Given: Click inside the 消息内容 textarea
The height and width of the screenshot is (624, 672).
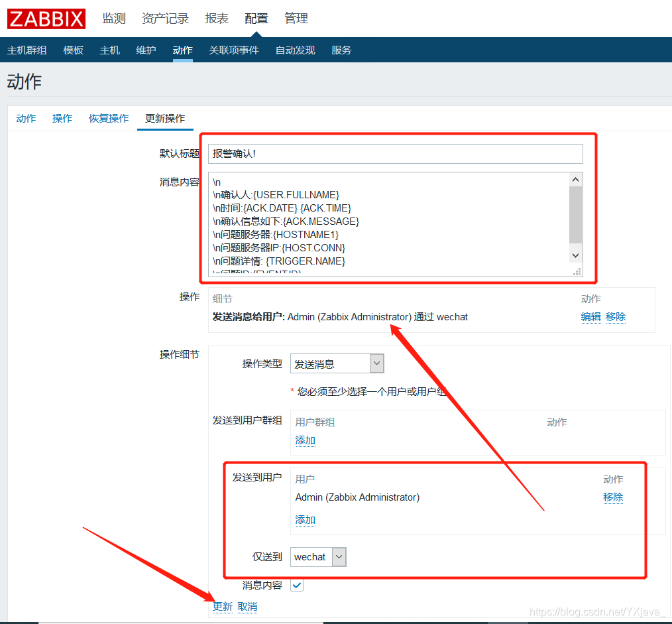Looking at the screenshot, I should pyautogui.click(x=388, y=224).
